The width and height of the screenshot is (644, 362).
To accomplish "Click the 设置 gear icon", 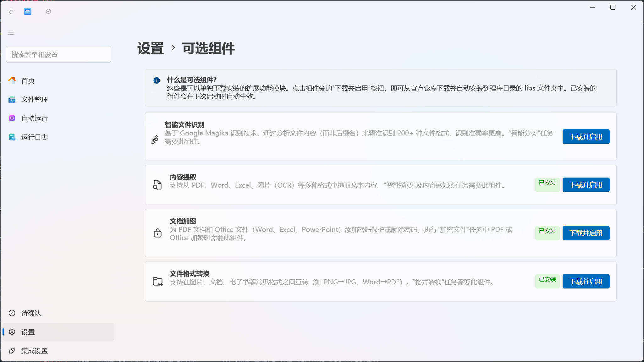I will click(x=12, y=332).
